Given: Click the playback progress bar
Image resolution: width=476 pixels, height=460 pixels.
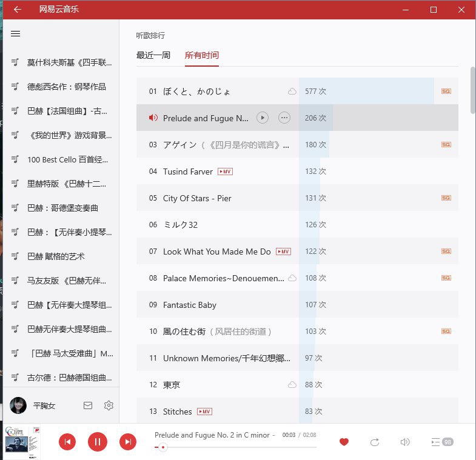Looking at the screenshot, I should pyautogui.click(x=236, y=447).
